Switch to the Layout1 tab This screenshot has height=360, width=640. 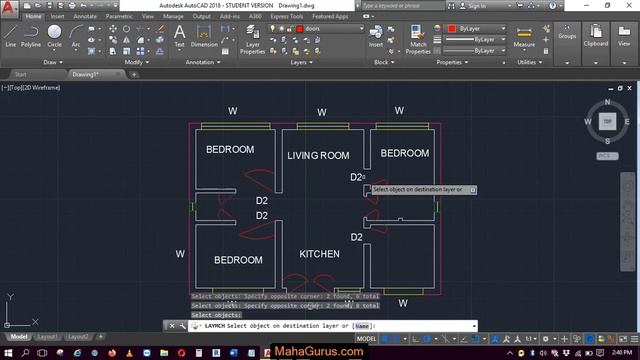tap(47, 337)
